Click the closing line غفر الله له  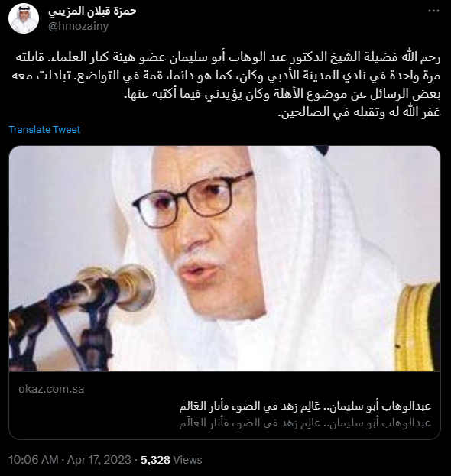pos(359,112)
